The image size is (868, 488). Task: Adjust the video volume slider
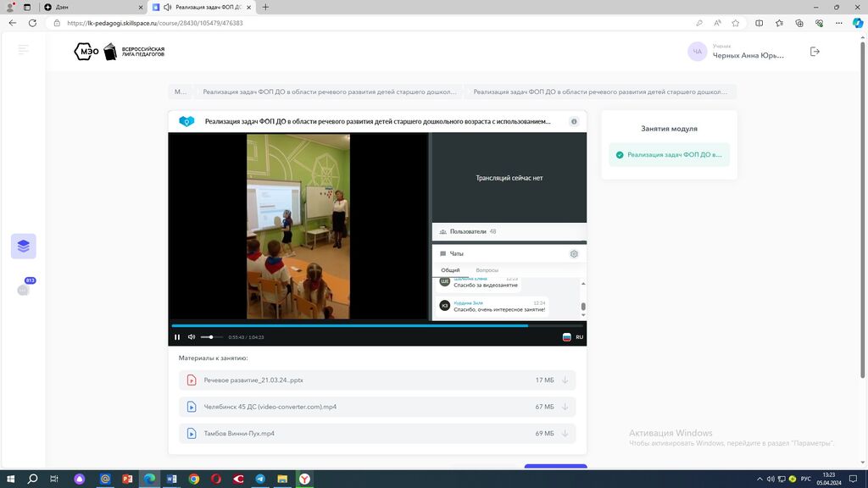pyautogui.click(x=211, y=337)
